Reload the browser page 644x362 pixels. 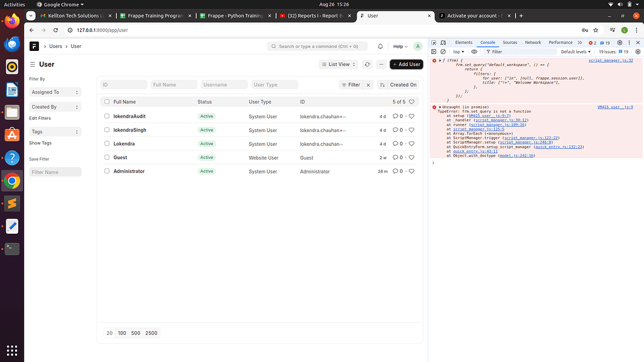coord(55,30)
